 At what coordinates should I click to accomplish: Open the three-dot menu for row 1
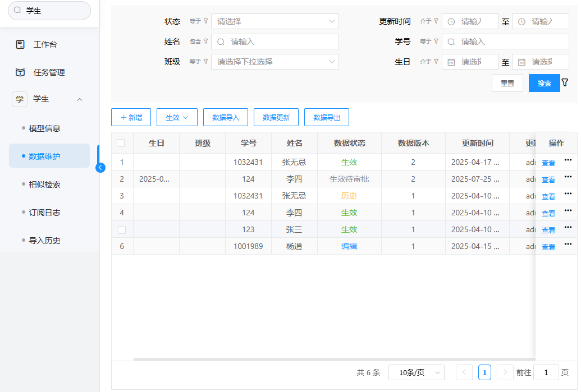pyautogui.click(x=568, y=160)
